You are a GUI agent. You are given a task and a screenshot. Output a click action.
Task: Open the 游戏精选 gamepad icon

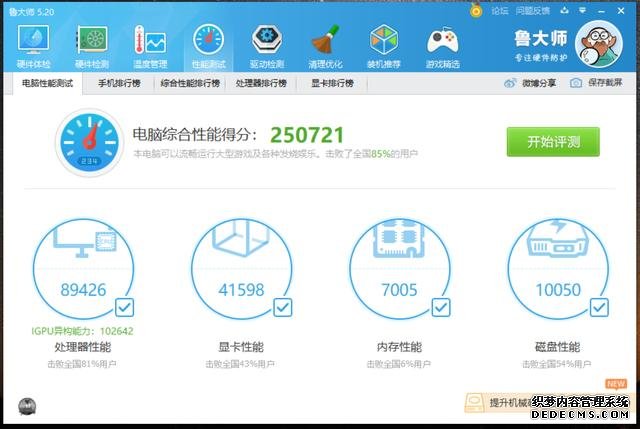pos(442,41)
